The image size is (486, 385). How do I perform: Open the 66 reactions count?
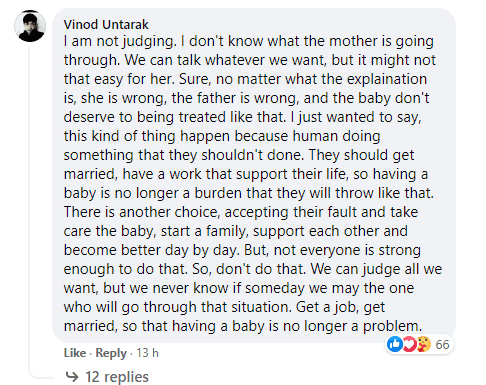click(x=442, y=344)
